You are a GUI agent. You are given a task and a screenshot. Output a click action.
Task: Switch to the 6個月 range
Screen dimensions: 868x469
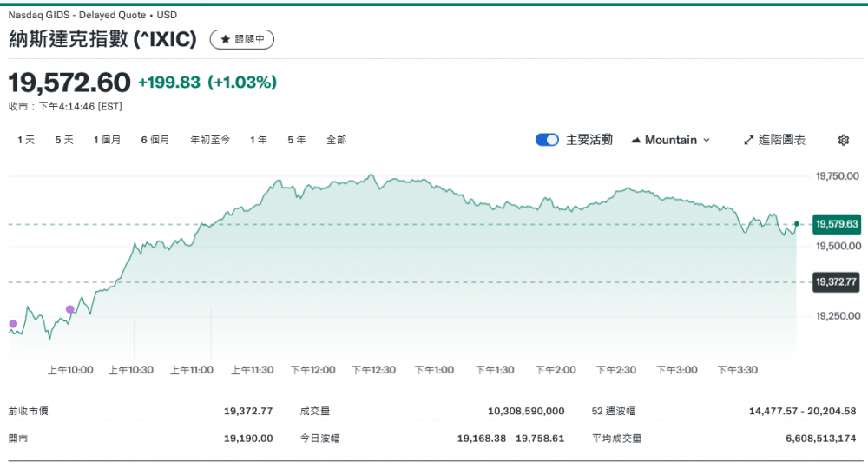click(155, 140)
